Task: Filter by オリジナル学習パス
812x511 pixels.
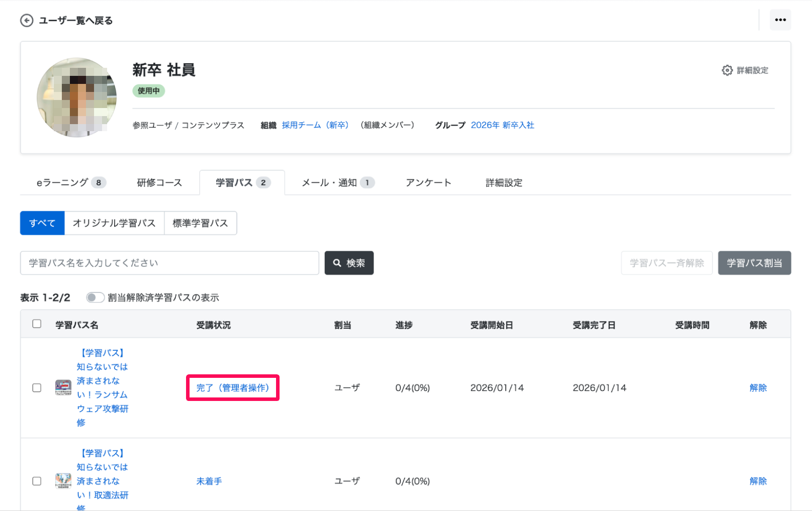Action: tap(114, 223)
